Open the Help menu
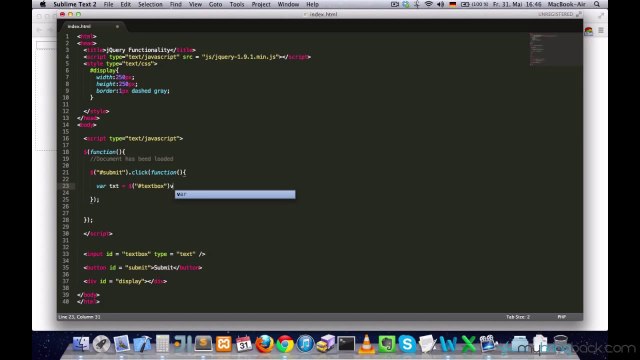The width and height of the screenshot is (640, 360). point(312,4)
